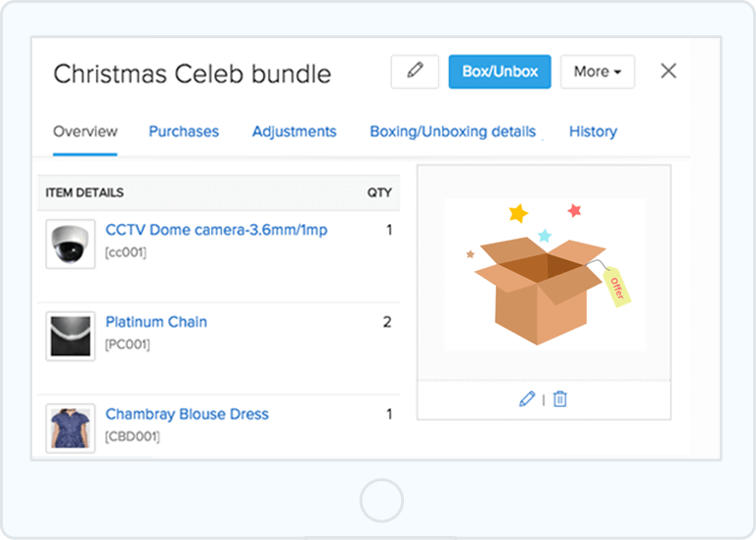Screen dimensions: 756x540
Task: Go to Boxing/Unboxing details tab
Action: [x=453, y=132]
